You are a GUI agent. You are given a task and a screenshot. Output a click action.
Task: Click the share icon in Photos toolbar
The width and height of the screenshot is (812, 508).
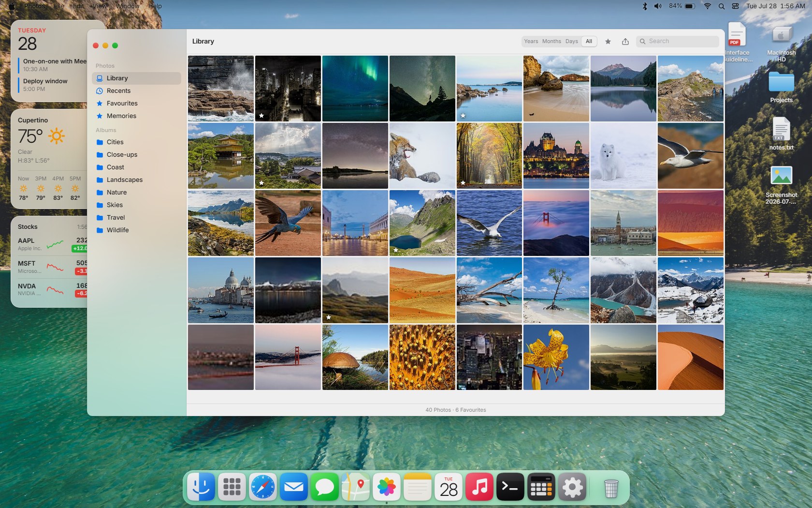coord(625,42)
